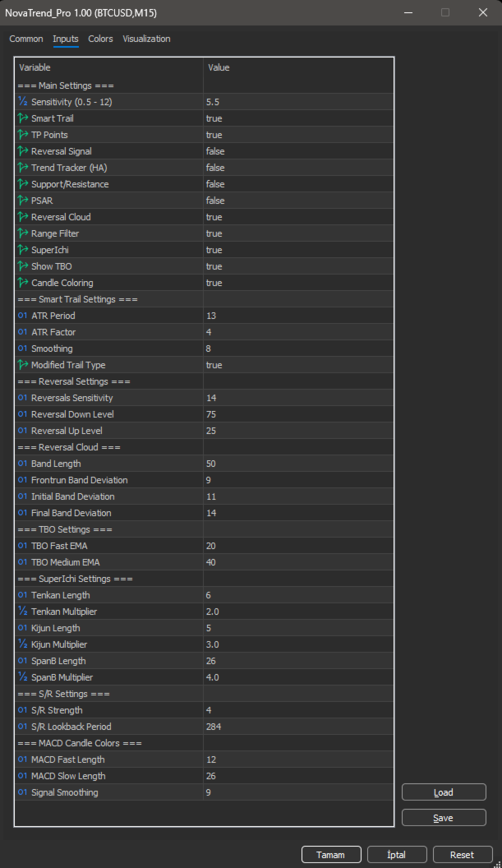Image resolution: width=502 pixels, height=868 pixels.
Task: Select the Inputs tab
Action: click(x=65, y=39)
